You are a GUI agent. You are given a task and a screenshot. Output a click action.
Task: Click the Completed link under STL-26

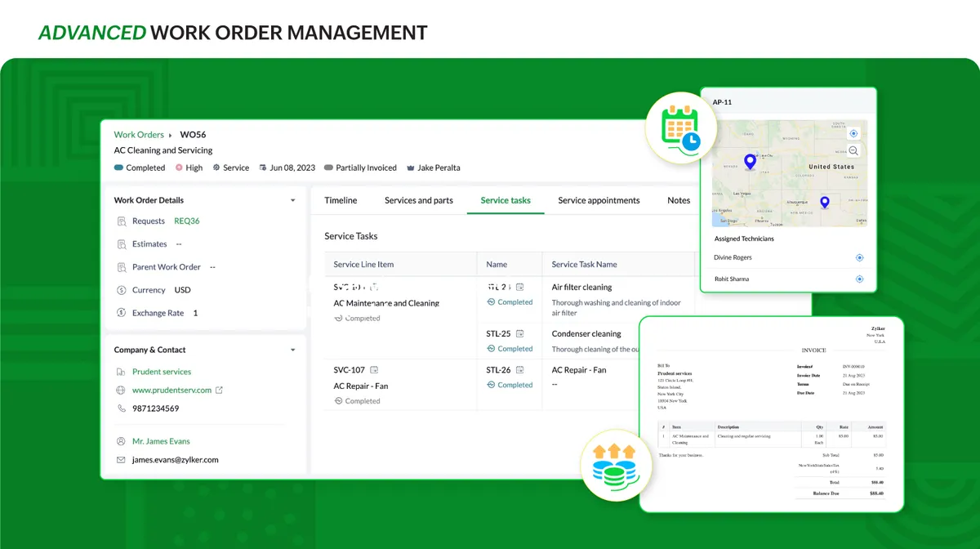point(515,385)
